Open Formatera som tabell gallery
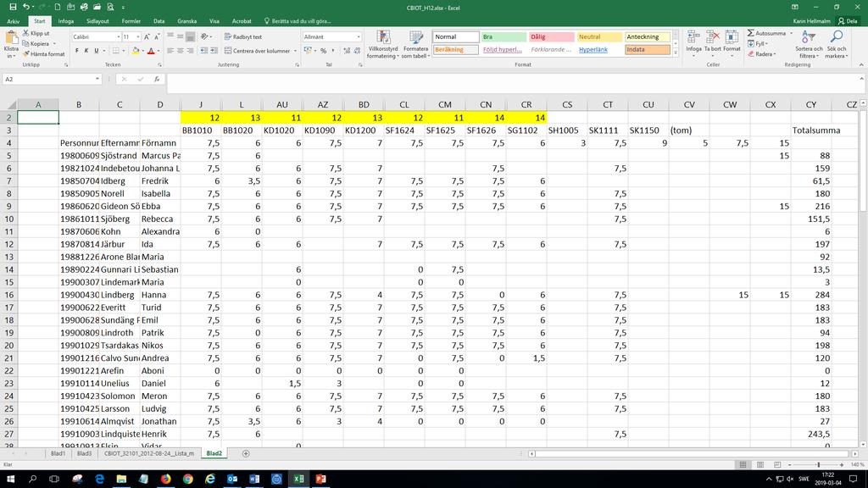The width and height of the screenshot is (868, 488). pyautogui.click(x=415, y=45)
